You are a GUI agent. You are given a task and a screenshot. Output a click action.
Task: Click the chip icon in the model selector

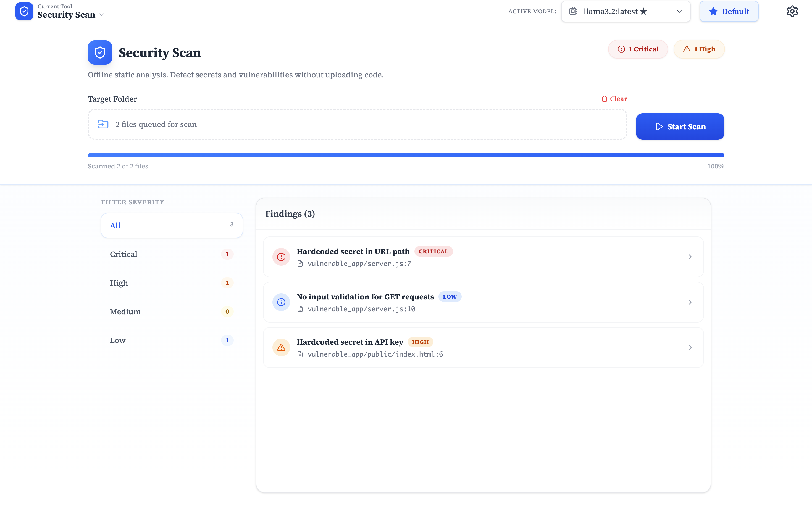[573, 11]
